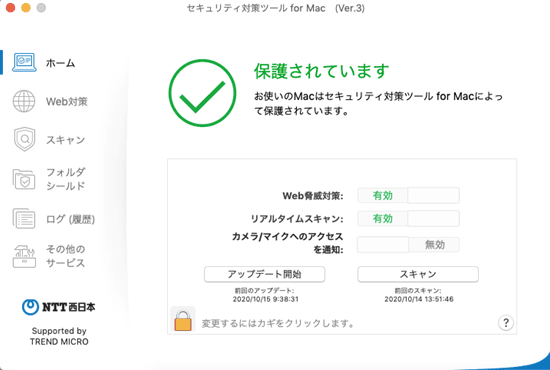Screen dimensions: 550x370
Task: Toggle the リアルタイムスキャン switch
Action: [408, 218]
